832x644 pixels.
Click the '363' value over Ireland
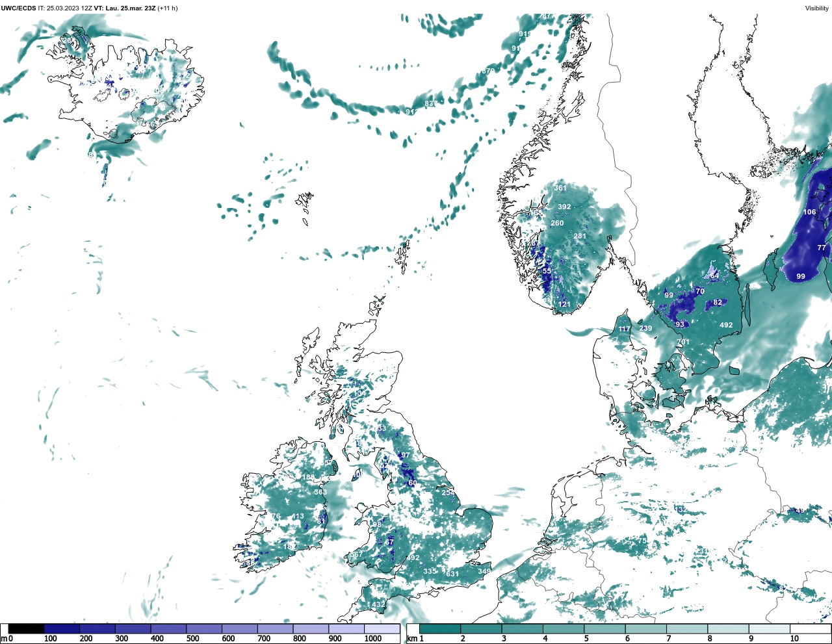(x=320, y=492)
